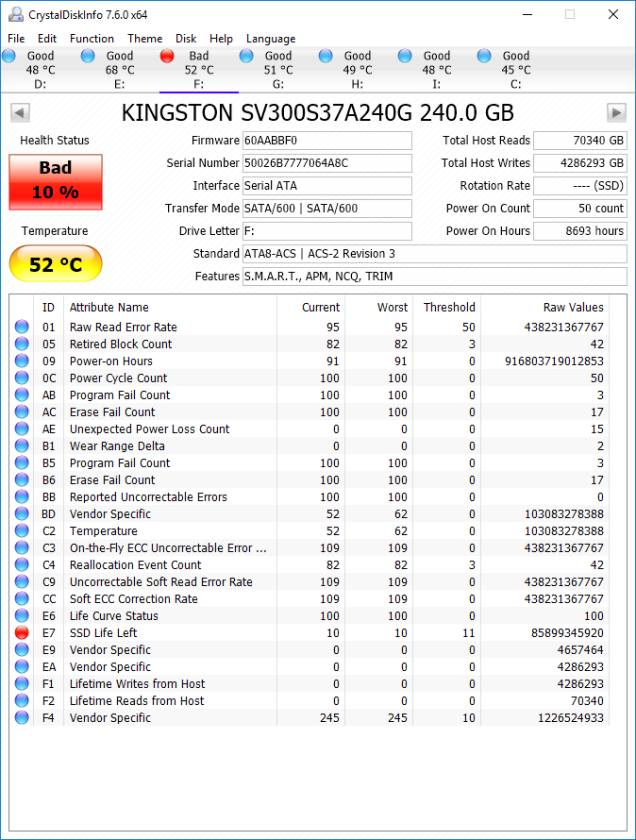This screenshot has height=840, width=636.
Task: Click status icon for F4 Vendor Specific
Action: [x=22, y=718]
